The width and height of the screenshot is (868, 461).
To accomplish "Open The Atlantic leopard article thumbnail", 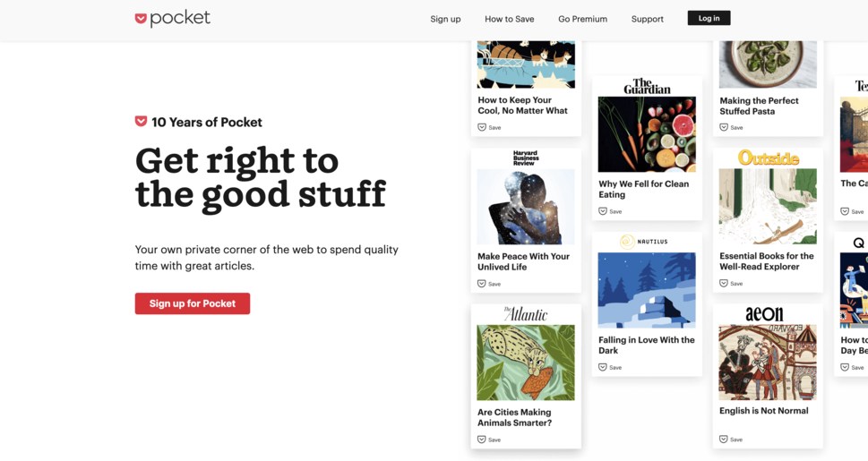I will (526, 363).
